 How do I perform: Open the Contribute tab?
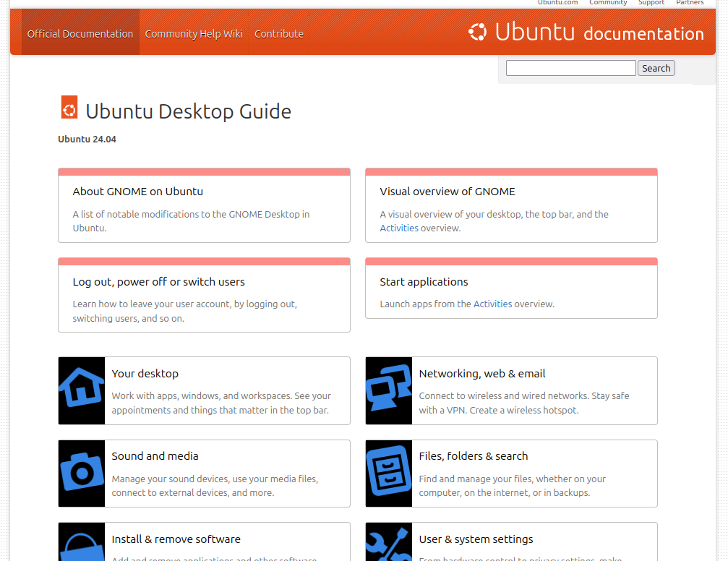[279, 34]
